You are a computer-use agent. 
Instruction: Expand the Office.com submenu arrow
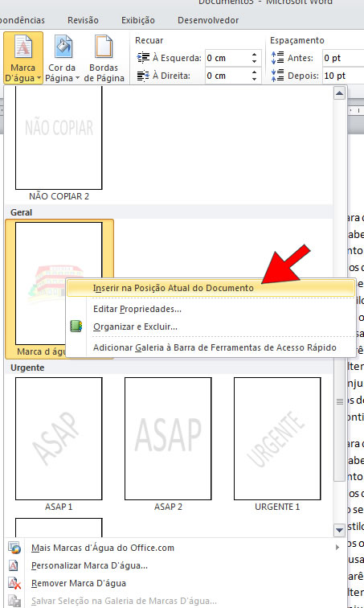tap(337, 548)
